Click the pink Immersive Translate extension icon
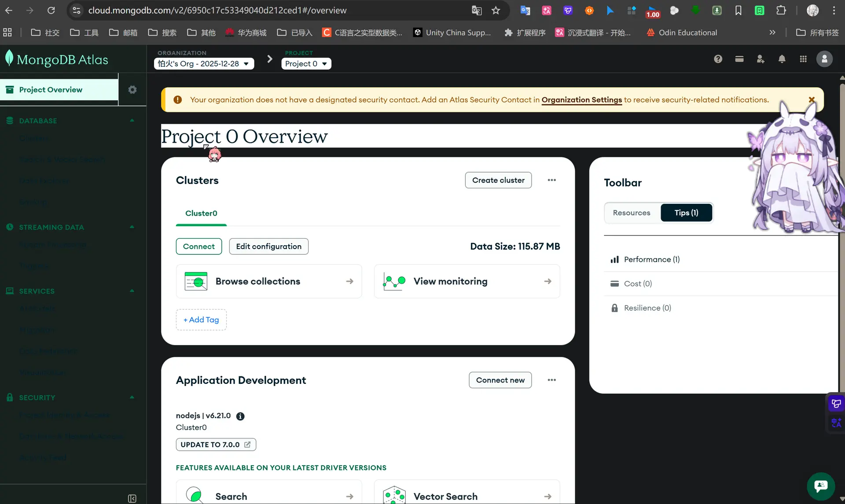This screenshot has height=504, width=845. coord(547,10)
